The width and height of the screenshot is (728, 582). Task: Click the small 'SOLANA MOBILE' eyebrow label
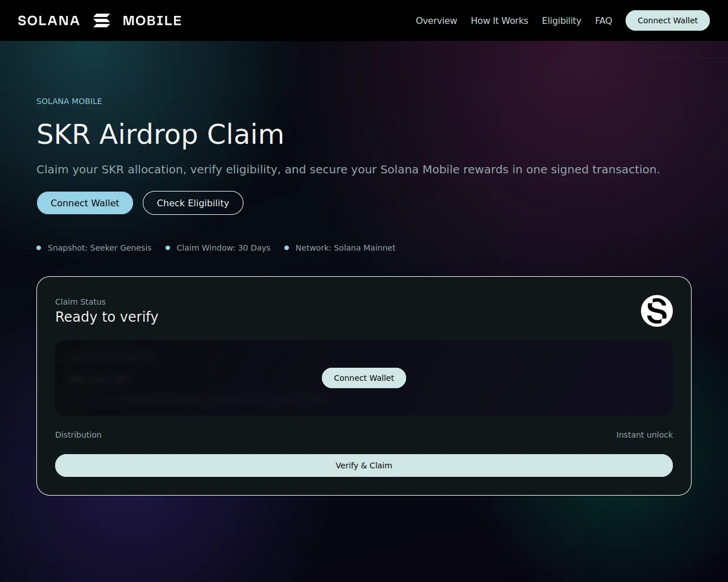coord(69,101)
